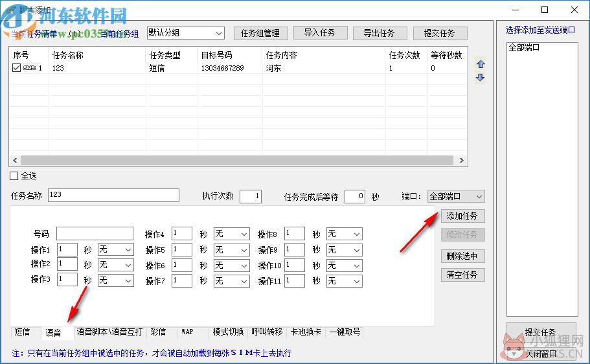Click the 河东 task content cell
This screenshot has width=590, height=364.
point(273,68)
